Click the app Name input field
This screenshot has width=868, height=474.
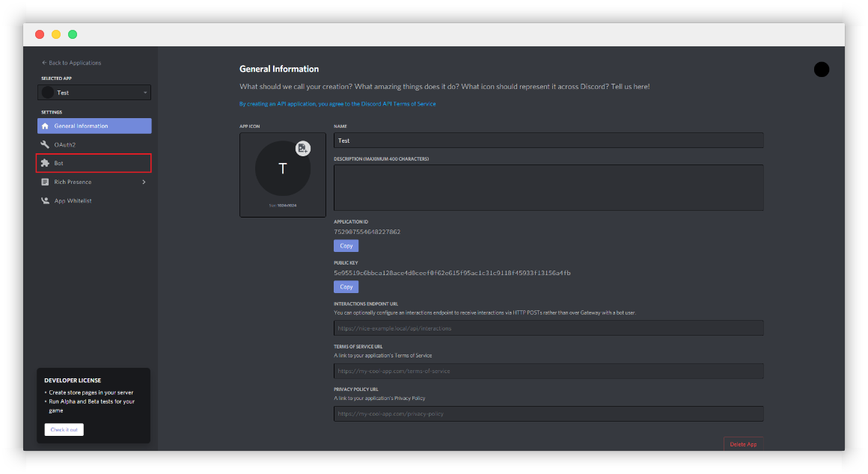[x=548, y=141]
